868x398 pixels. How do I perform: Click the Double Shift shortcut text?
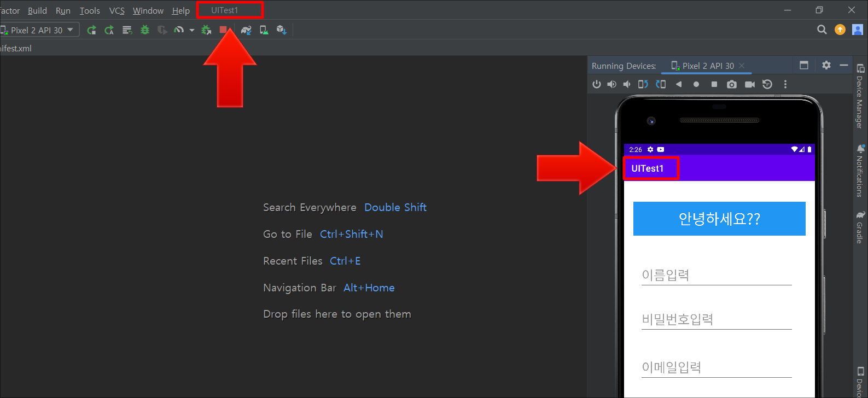point(395,207)
